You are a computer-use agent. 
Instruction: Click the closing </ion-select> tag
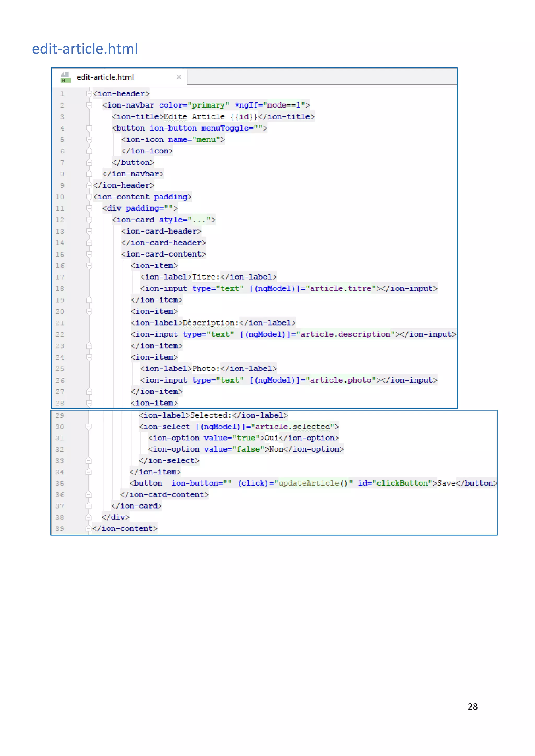coord(169,460)
